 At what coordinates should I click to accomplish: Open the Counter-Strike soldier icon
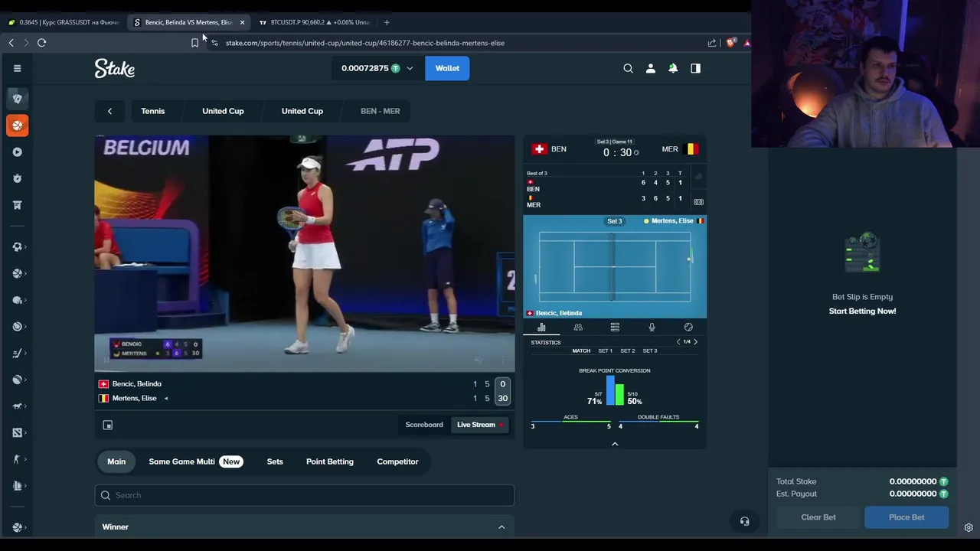click(x=17, y=459)
